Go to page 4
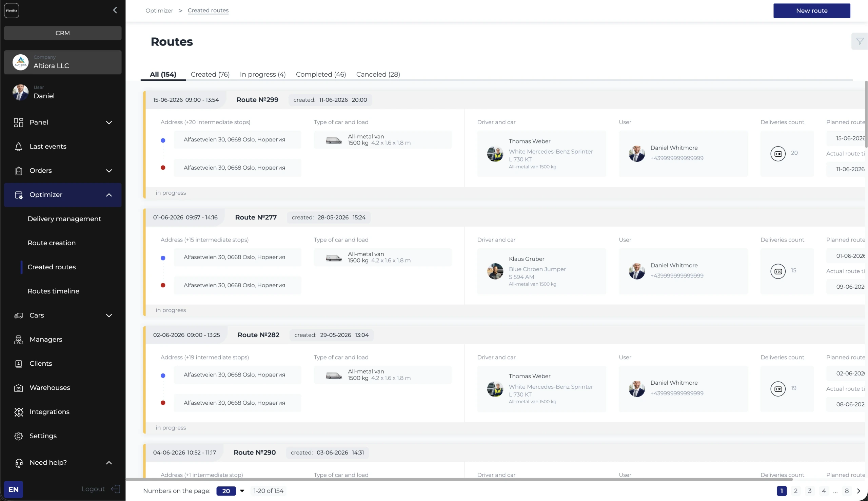 click(824, 491)
